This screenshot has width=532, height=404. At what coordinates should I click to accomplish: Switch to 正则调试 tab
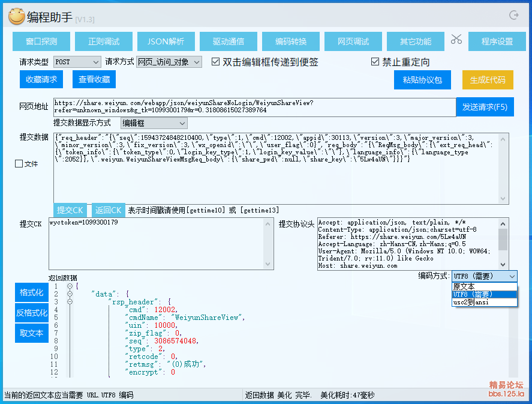click(104, 41)
